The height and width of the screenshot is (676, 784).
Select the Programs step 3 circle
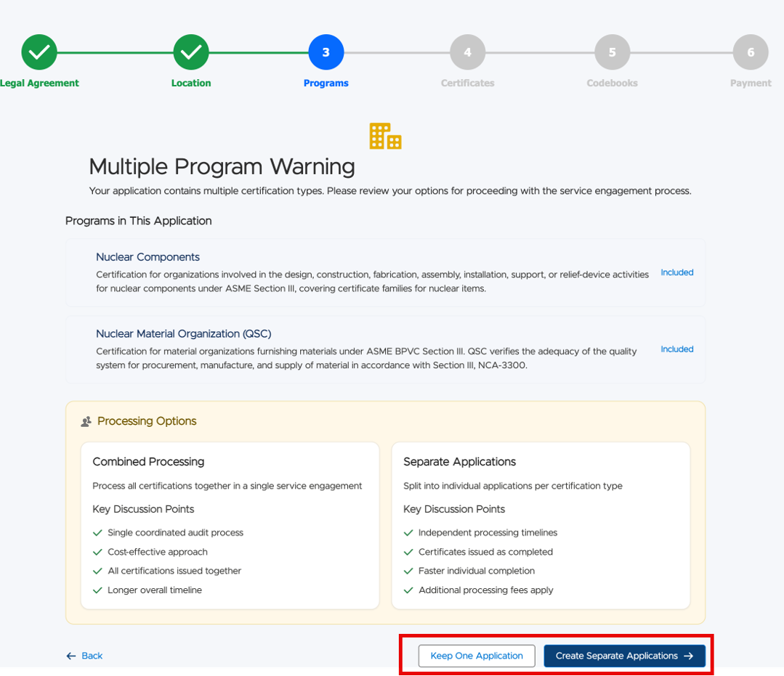coord(326,52)
